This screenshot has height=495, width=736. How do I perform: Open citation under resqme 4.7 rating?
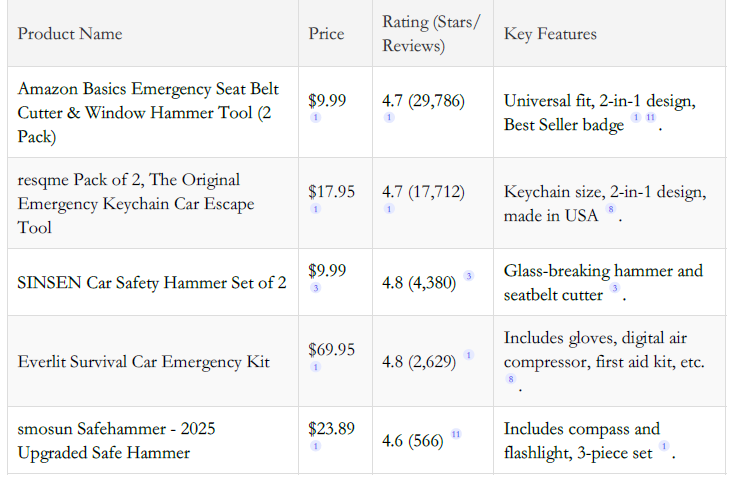click(x=389, y=209)
